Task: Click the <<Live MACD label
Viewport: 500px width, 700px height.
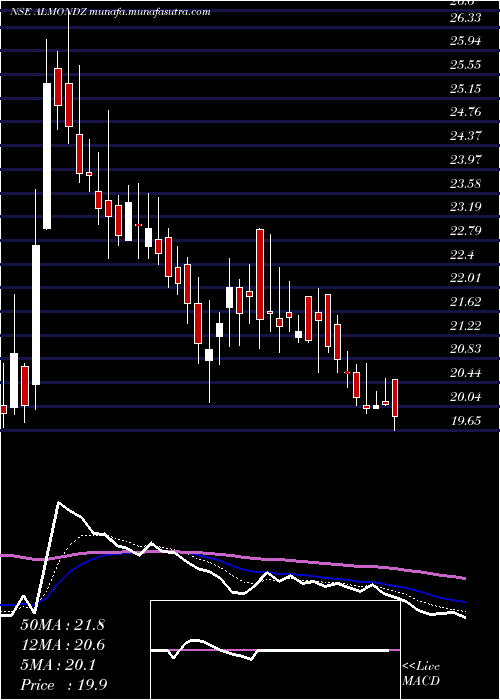Action: click(x=421, y=674)
